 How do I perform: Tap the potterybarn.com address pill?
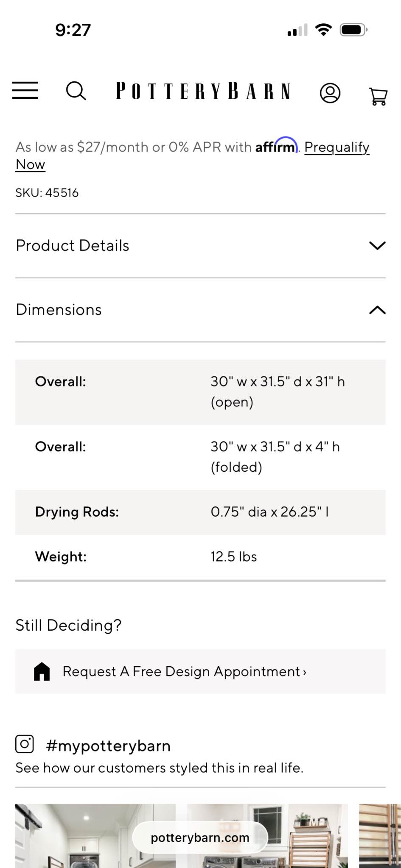[200, 837]
